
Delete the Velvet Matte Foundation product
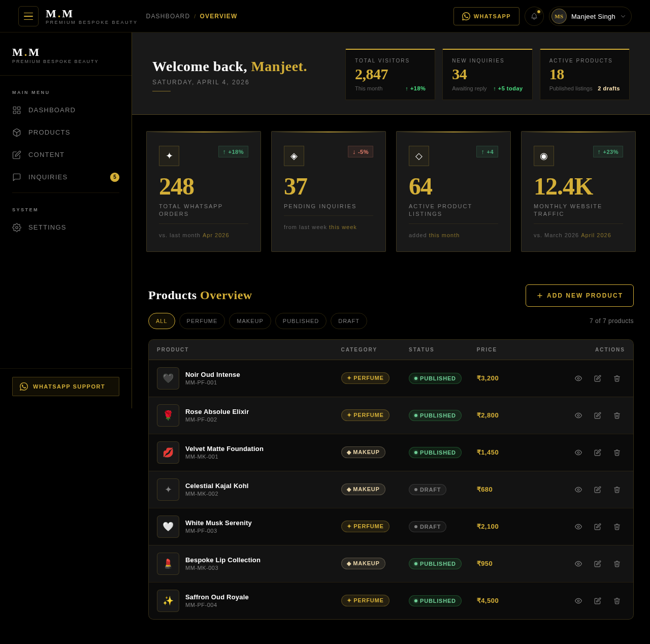(x=617, y=453)
